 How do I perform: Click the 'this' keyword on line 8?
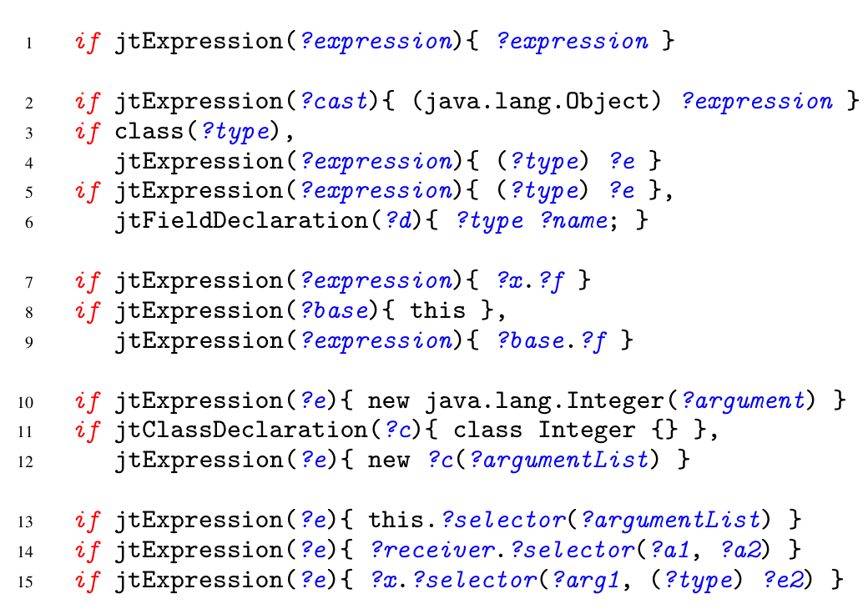click(x=437, y=310)
